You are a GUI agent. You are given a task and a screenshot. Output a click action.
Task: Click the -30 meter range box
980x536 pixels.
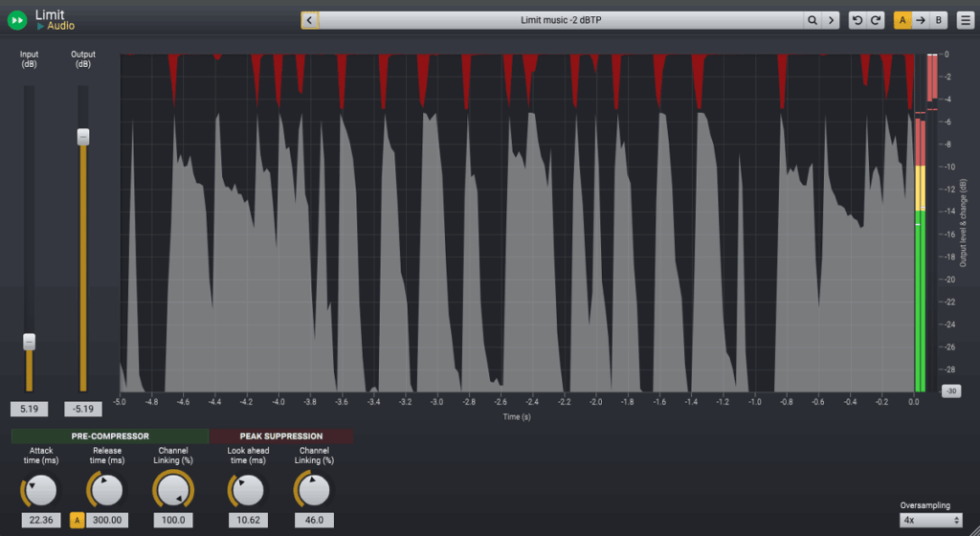(951, 391)
